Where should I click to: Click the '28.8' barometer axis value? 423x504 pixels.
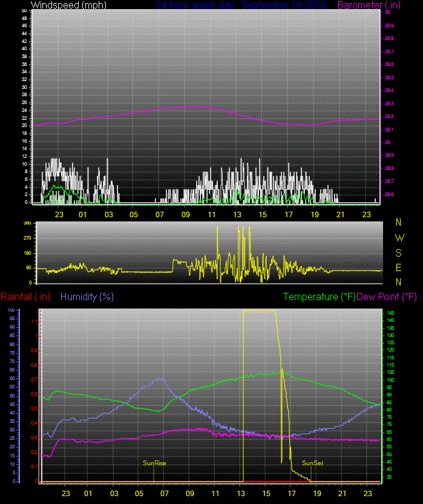[x=389, y=168]
